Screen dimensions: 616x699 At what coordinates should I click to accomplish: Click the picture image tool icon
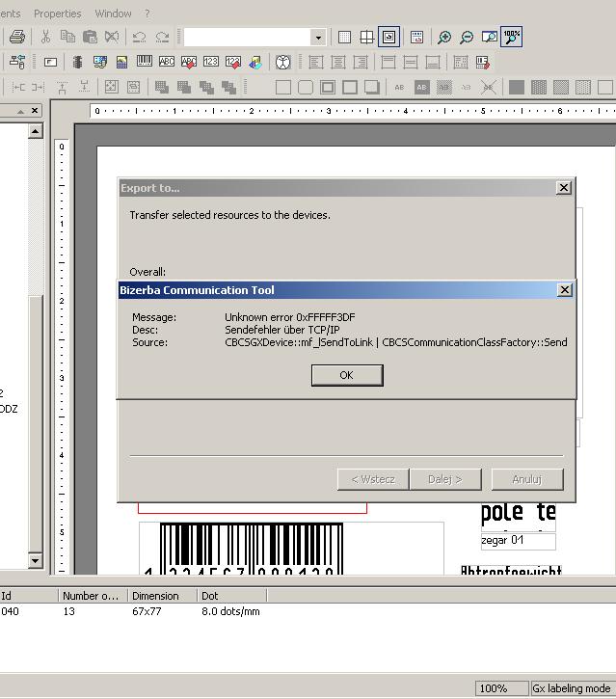tap(121, 62)
